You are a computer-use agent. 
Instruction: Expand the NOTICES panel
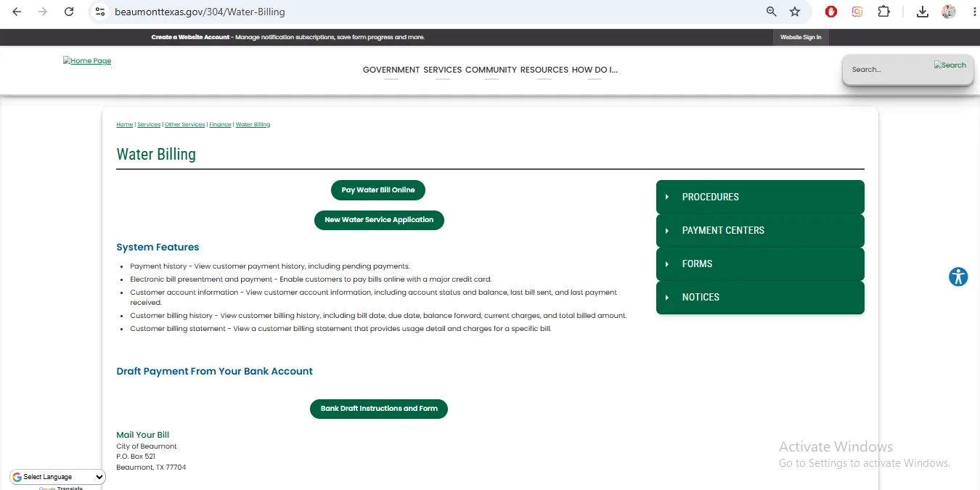[760, 297]
